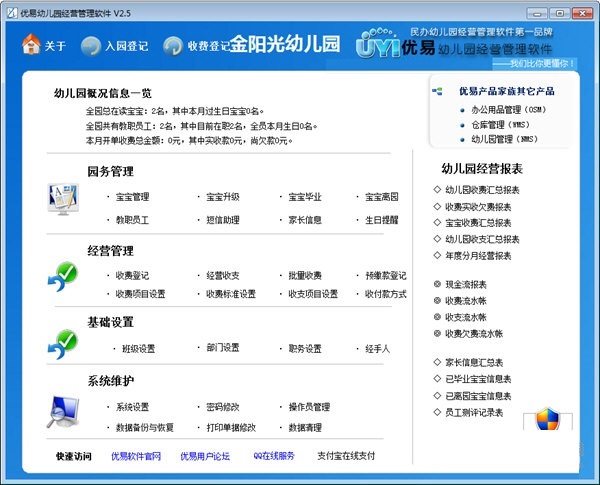600x485 pixels.
Task: Open 宝宝升级
Action: coord(223,197)
